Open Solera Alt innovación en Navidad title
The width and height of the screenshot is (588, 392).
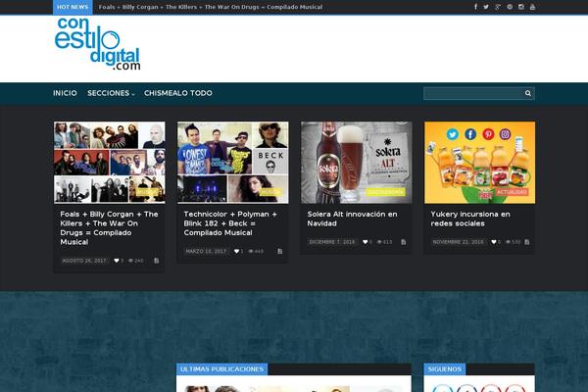pyautogui.click(x=352, y=219)
